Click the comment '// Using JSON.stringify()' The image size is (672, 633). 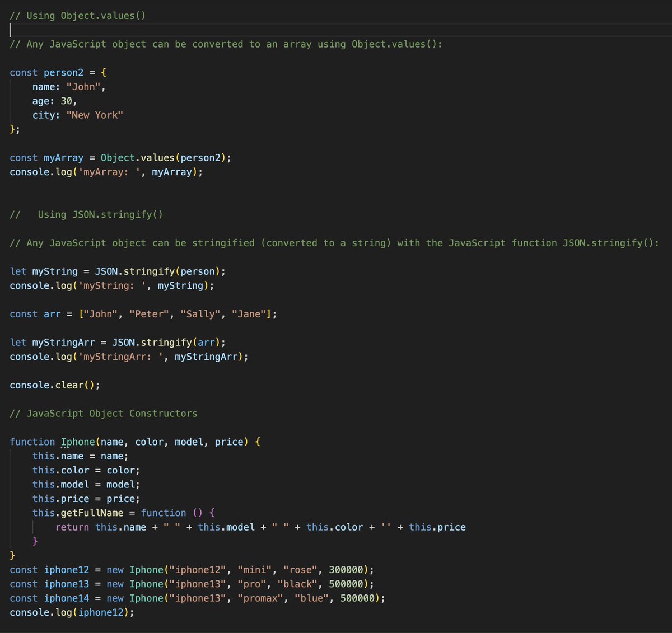pos(86,214)
